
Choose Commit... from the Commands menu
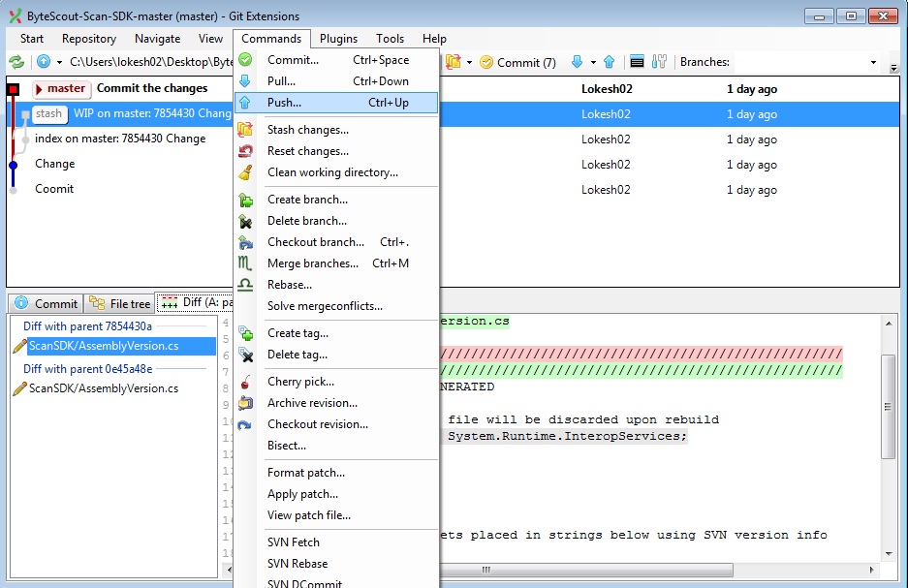click(336, 60)
